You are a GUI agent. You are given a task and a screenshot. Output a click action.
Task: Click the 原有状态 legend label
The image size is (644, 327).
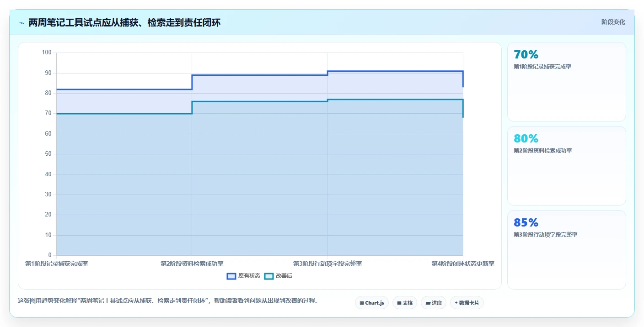[249, 276]
